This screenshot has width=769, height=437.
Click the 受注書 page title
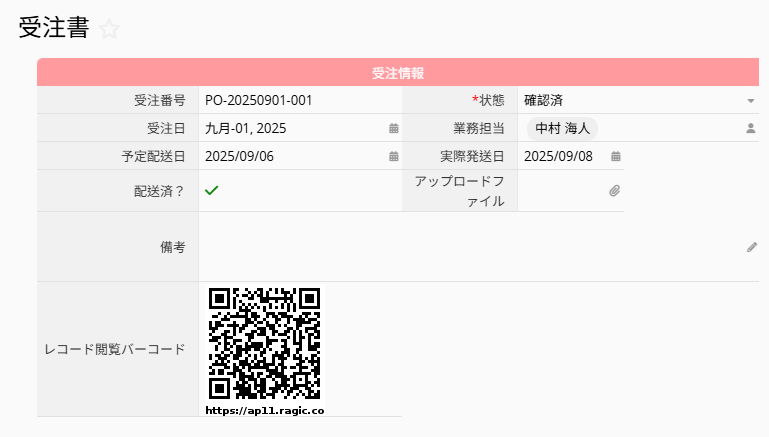(54, 29)
